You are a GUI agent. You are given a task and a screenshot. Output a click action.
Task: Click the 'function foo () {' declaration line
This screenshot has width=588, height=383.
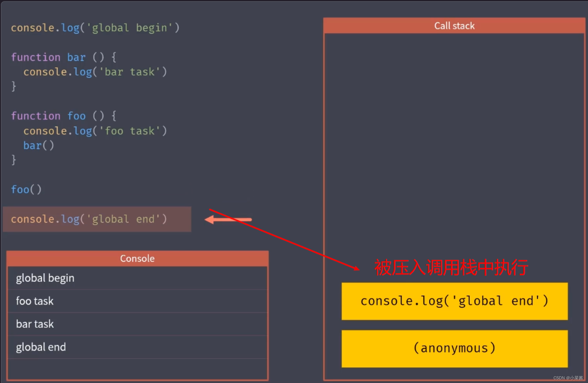coord(63,116)
